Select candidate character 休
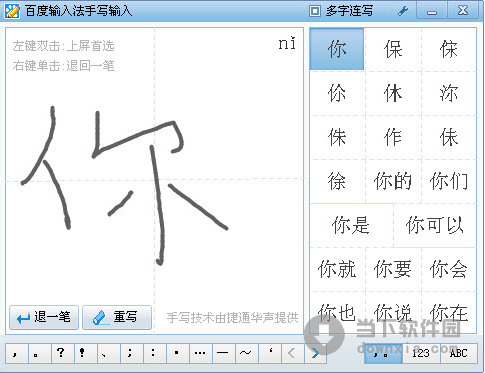The image size is (485, 373). click(x=393, y=93)
